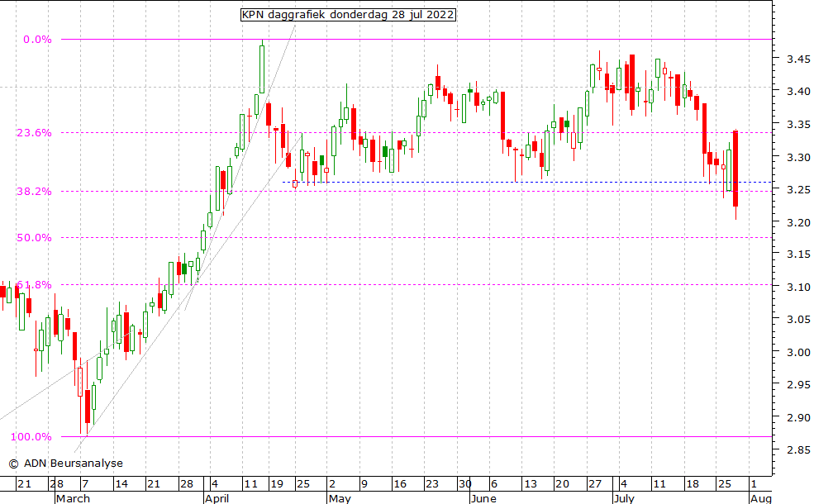Click the 'Aug' month label
Screen dimensions: 814x504
[760, 498]
